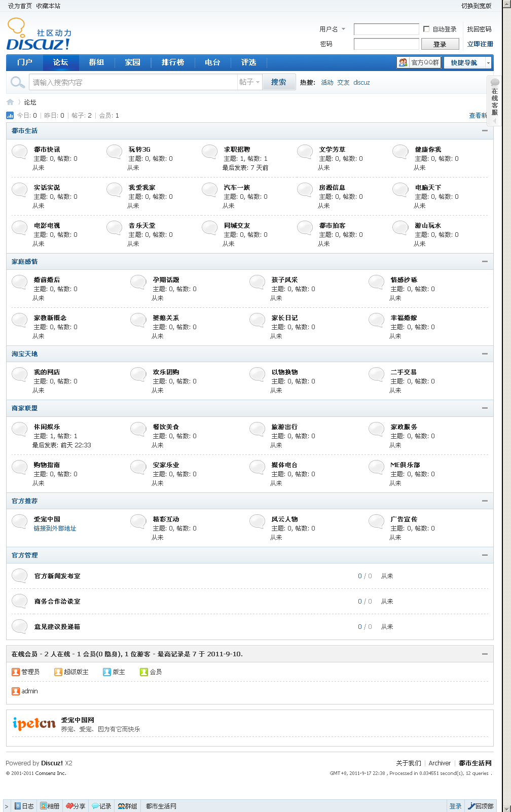Click the 切换到宽版 link

point(476,6)
